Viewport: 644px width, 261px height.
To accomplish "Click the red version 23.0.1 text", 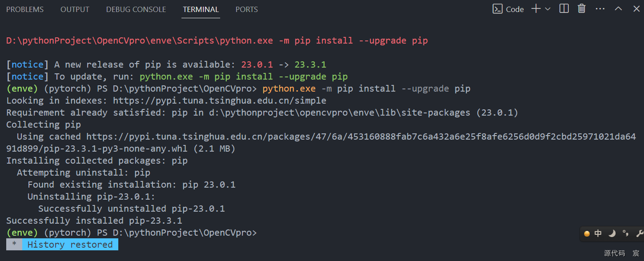I will pos(257,64).
